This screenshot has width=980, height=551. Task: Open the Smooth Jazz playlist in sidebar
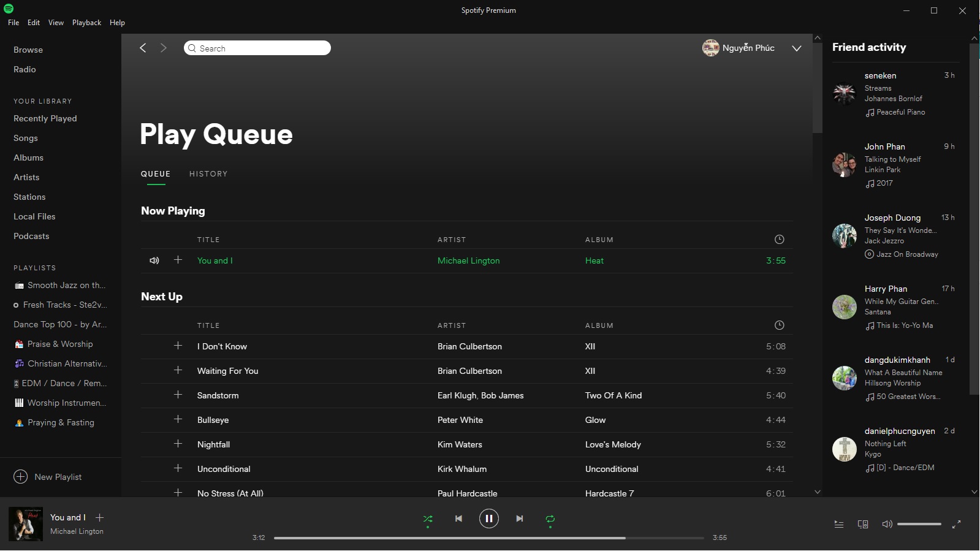click(x=60, y=285)
